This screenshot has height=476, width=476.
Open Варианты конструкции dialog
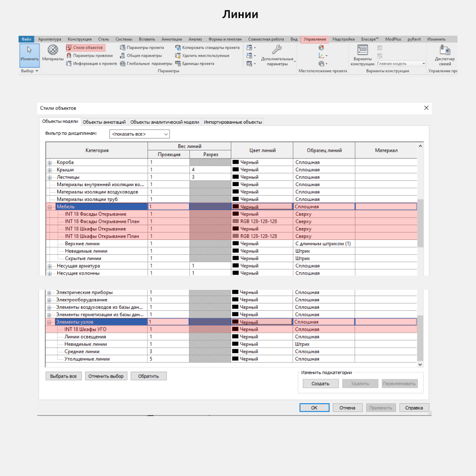tap(362, 55)
